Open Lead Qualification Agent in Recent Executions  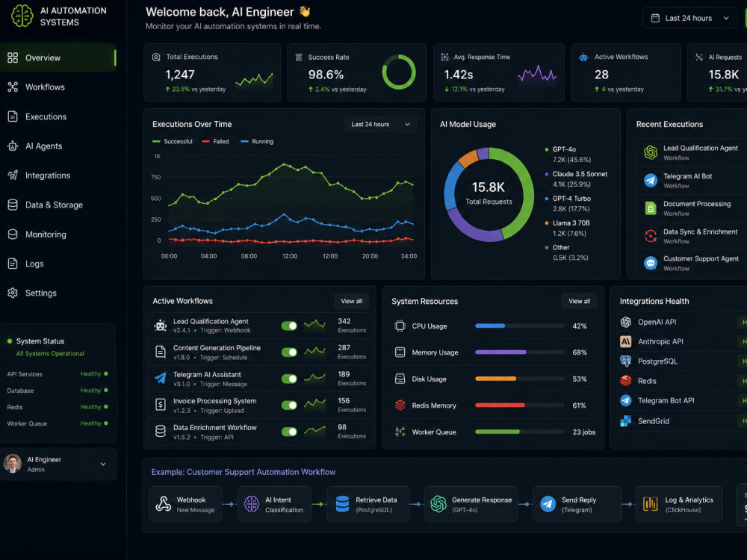pos(692,153)
